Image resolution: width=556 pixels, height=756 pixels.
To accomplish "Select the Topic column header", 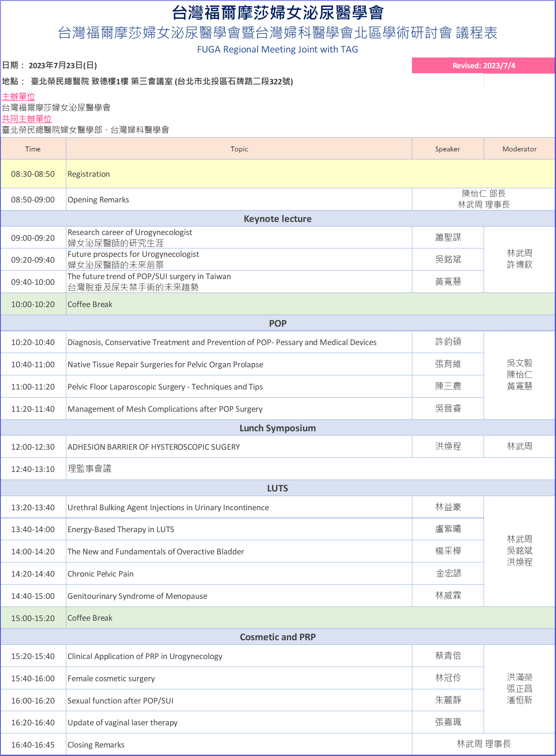I will click(x=239, y=149).
